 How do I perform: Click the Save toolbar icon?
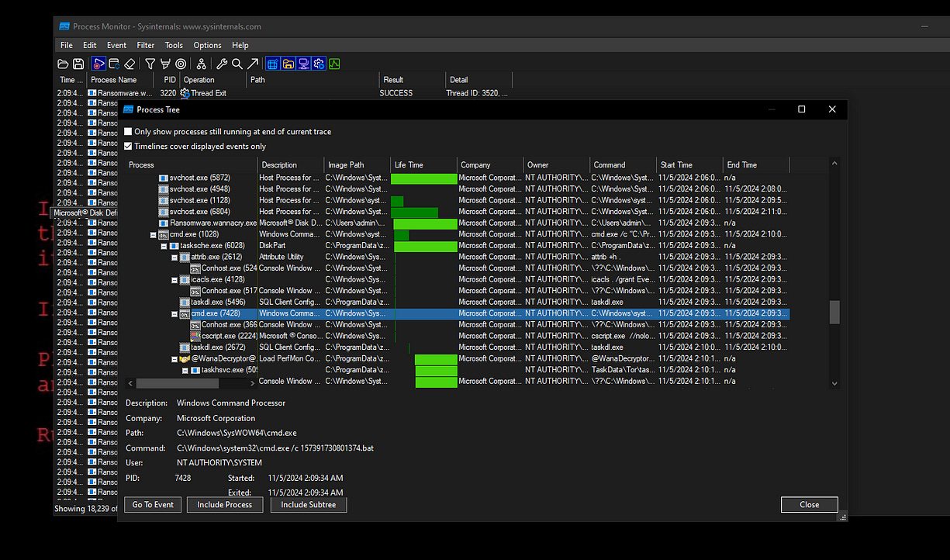coord(78,64)
